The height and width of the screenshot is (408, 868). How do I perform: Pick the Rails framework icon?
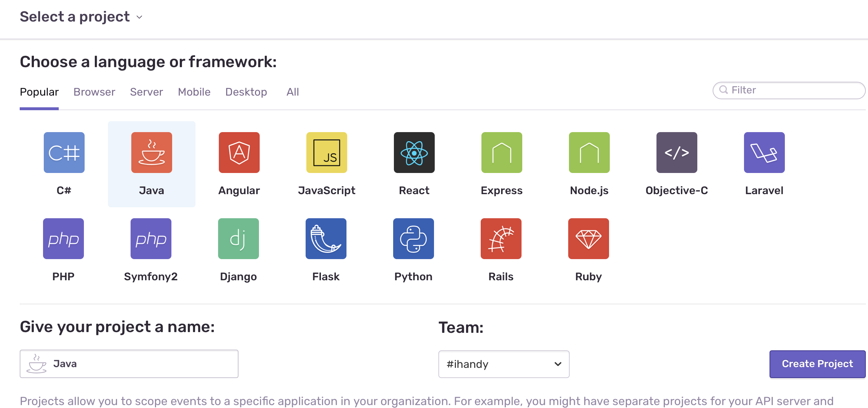point(501,239)
